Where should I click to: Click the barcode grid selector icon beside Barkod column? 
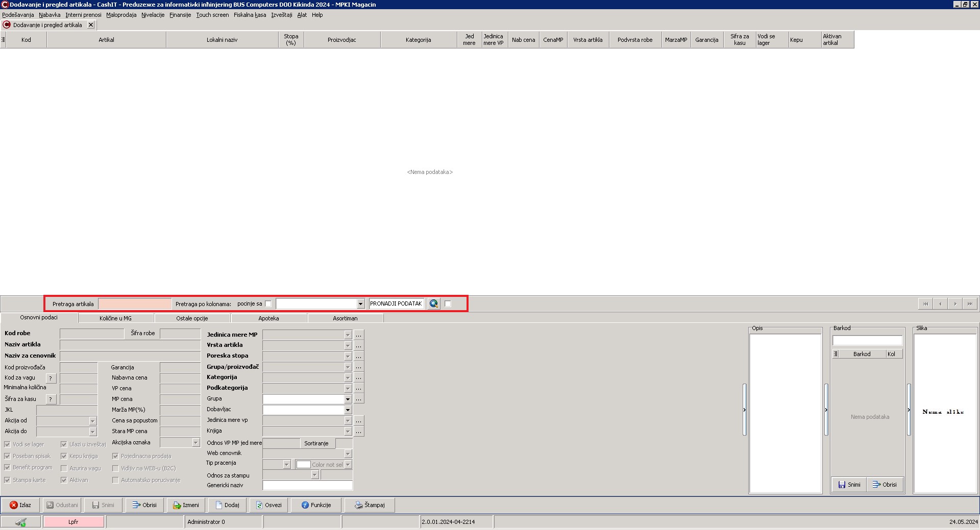pyautogui.click(x=836, y=354)
